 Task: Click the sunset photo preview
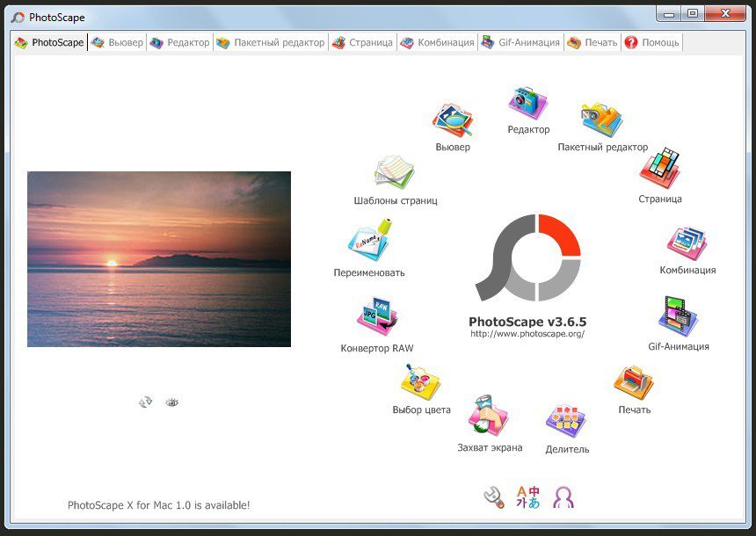tap(159, 259)
